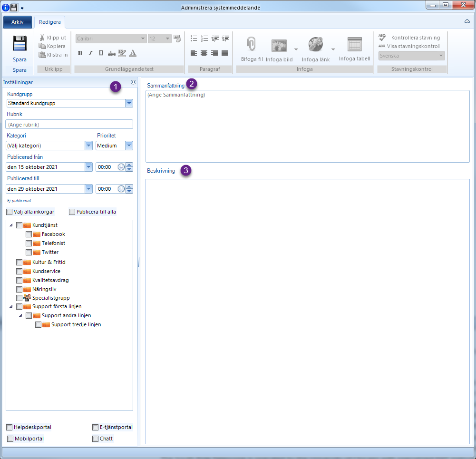Screen dimensions: 476x459
Task: Open the Prioritet dropdown
Action: (x=129, y=146)
